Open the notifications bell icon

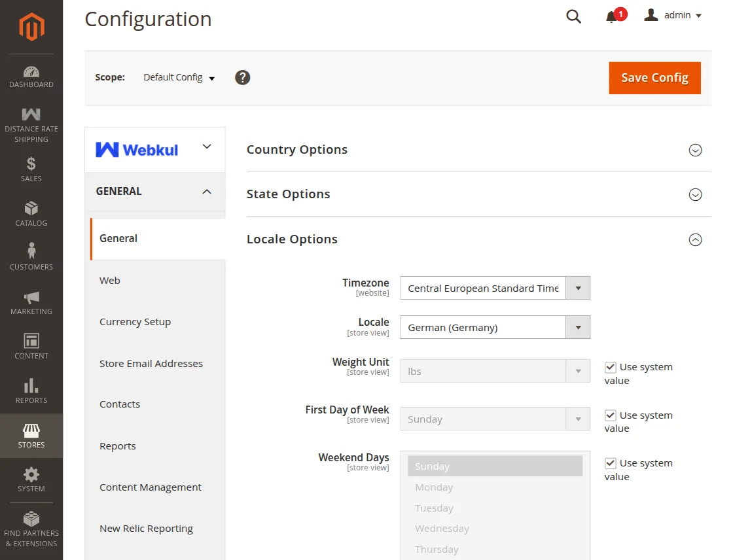(x=612, y=16)
